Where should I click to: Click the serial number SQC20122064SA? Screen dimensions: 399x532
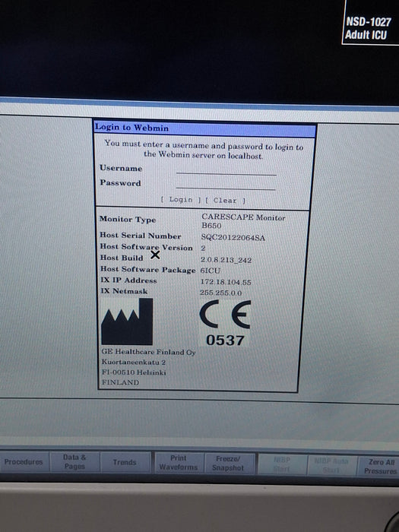coord(233,237)
